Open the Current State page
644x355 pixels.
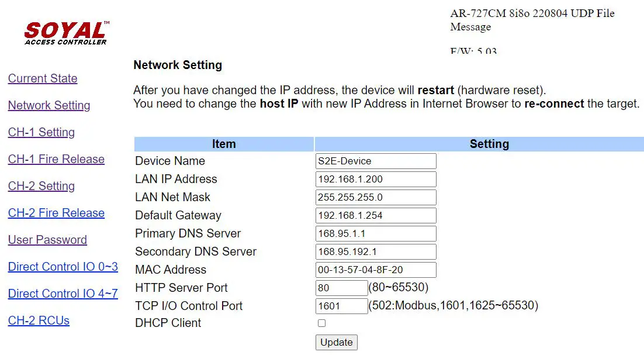42,78
